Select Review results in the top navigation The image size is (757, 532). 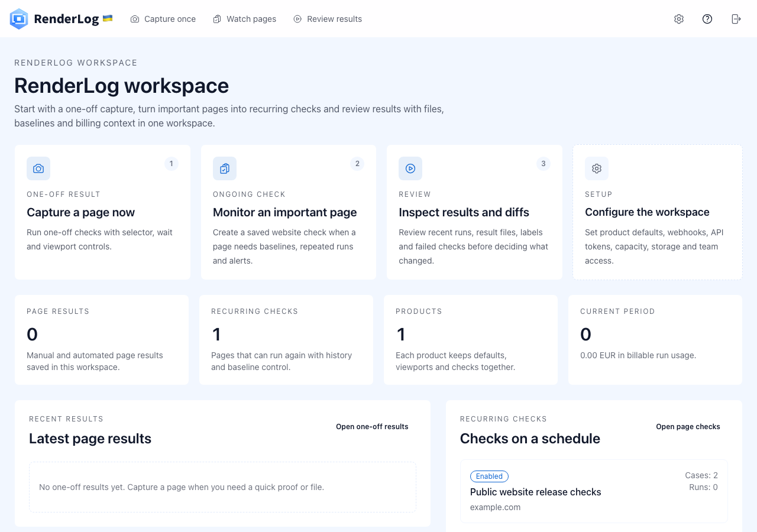(x=328, y=19)
